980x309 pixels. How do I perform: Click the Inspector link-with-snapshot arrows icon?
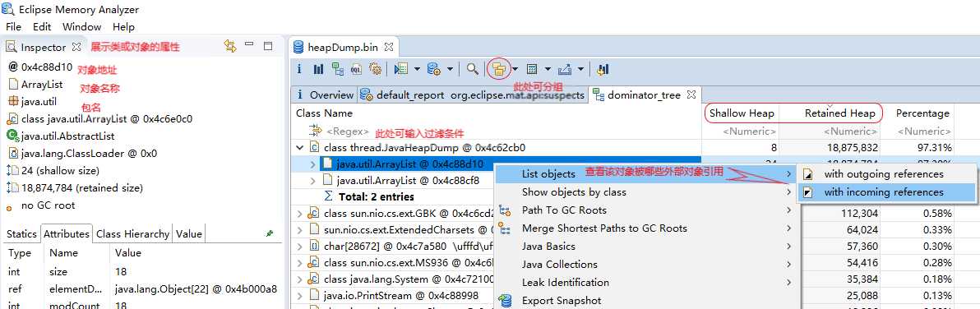click(230, 46)
